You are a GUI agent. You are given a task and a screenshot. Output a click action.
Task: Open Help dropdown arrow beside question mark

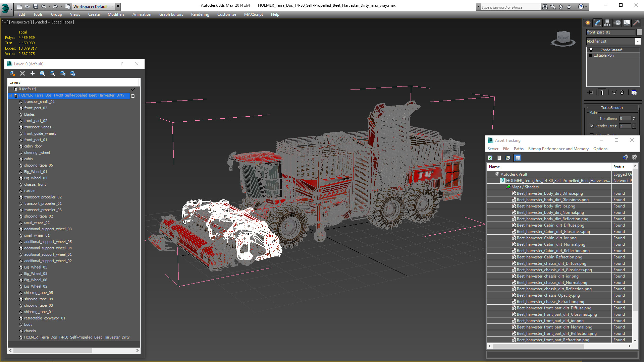(586, 7)
